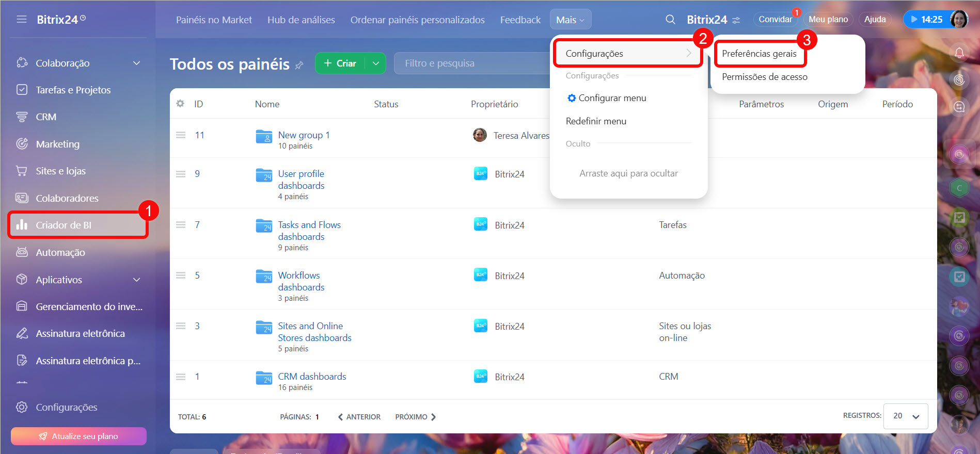Click the Configurar menu gear entry
This screenshot has height=454, width=980.
click(607, 98)
